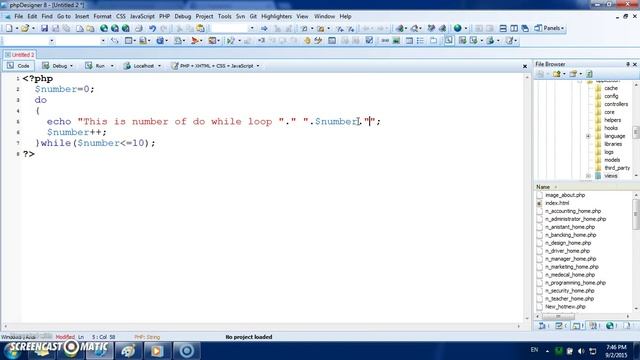Viewport: 640px width, 360px height.
Task: Open the Git menu
Action: (x=253, y=16)
